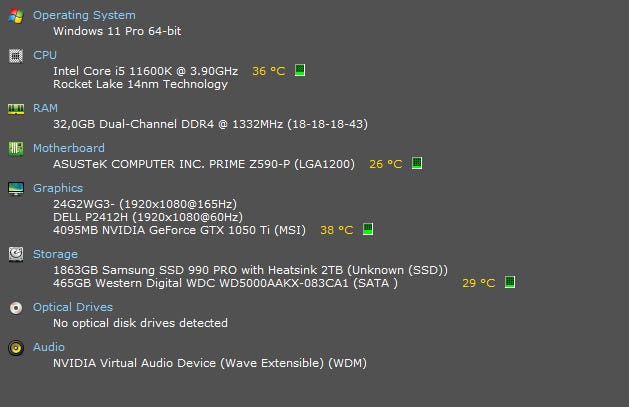Viewport: 629px width, 407px height.
Task: Click the CPU chip icon
Action: 15,56
